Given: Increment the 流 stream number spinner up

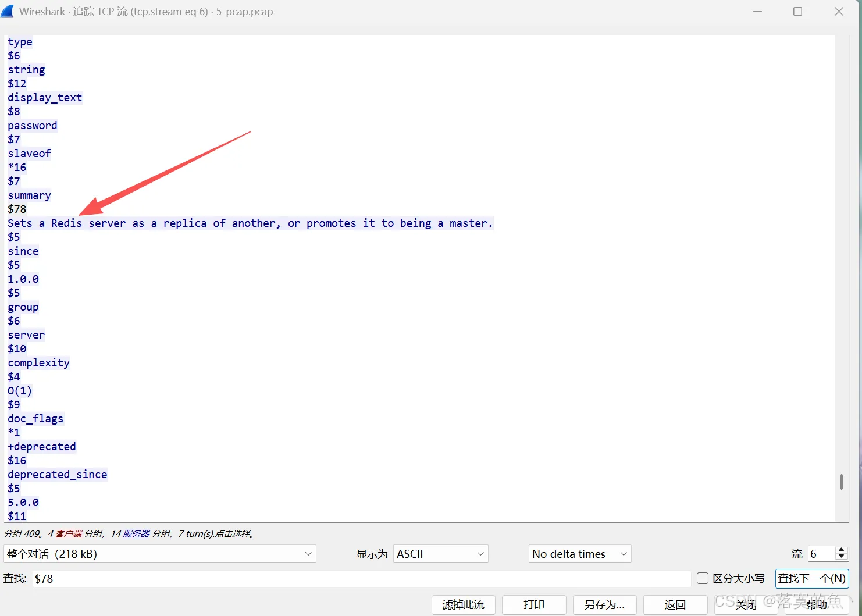Looking at the screenshot, I should coord(841,550).
